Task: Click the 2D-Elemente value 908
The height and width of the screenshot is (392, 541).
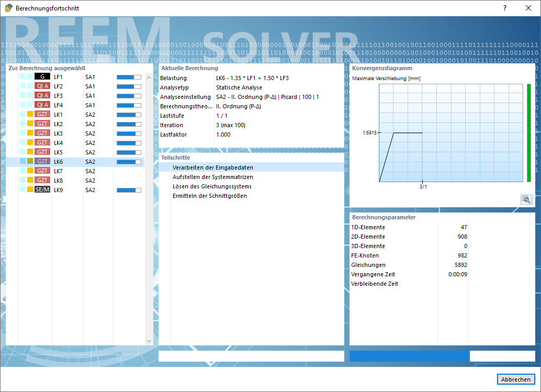Action: click(x=463, y=237)
